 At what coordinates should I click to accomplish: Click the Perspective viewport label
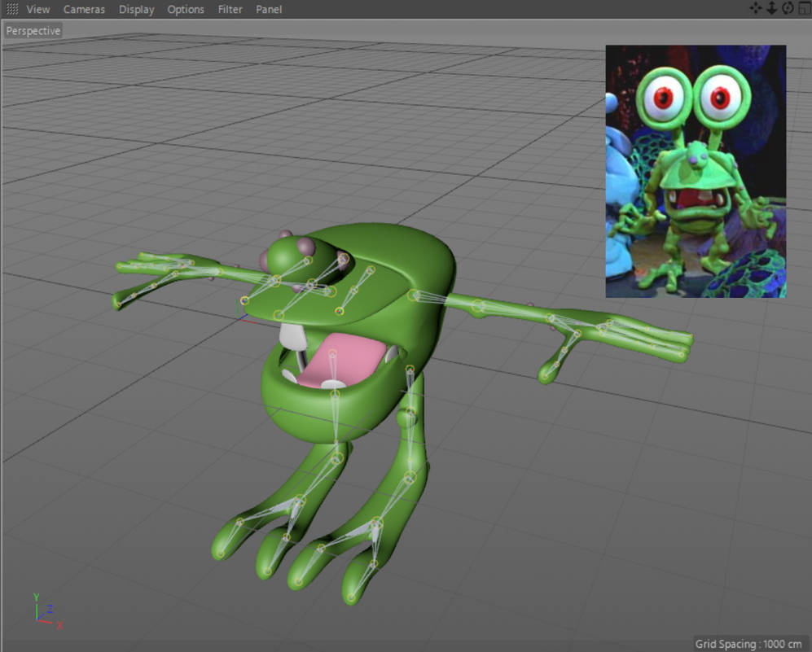[x=33, y=31]
